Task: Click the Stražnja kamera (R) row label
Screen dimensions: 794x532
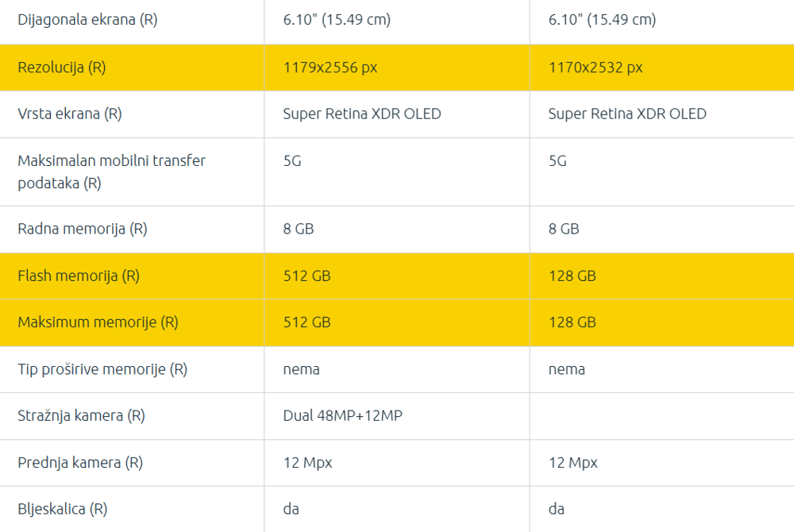Action: click(81, 416)
